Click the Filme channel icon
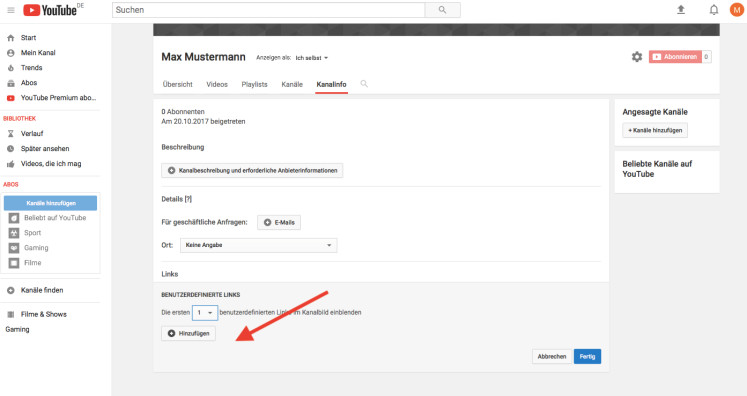The image size is (747, 396). [14, 263]
